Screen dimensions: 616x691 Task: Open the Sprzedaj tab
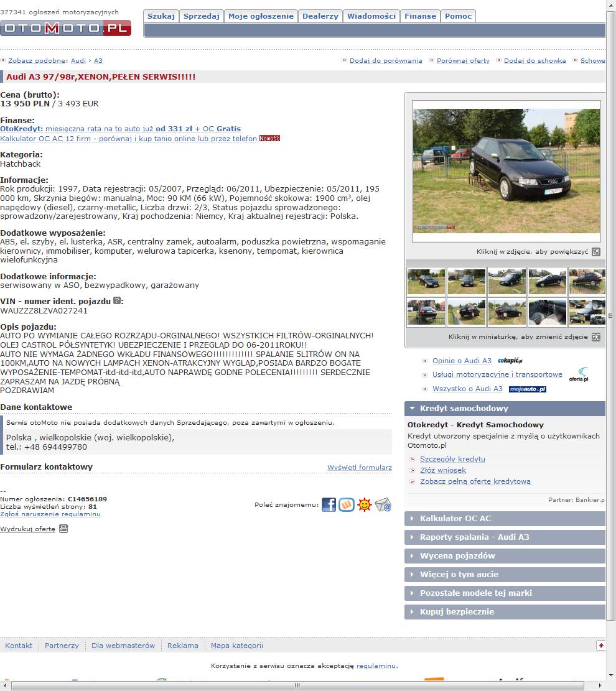click(x=202, y=16)
